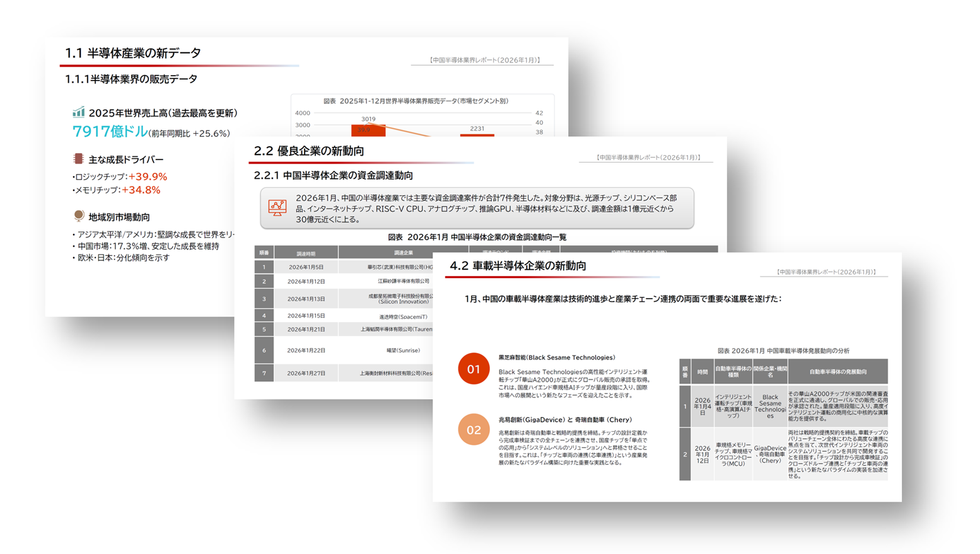
Task: Select heading 2.2 優良企業の新動向
Action: pos(309,151)
